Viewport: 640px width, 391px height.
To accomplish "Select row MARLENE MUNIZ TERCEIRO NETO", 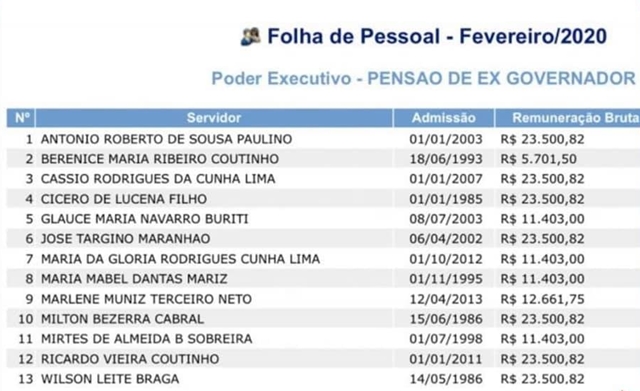I will pyautogui.click(x=323, y=299).
